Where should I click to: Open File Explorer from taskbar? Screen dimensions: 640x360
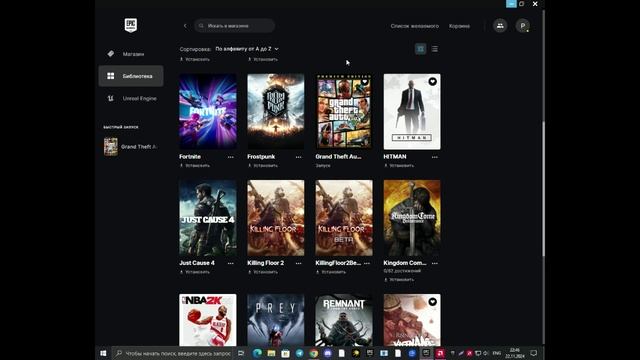[271, 353]
